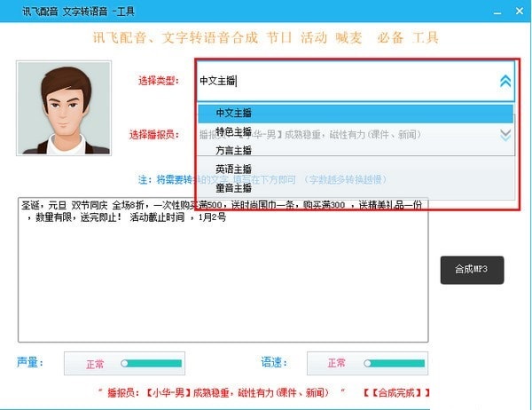Adjust the 语速 speed slider

pos(395,364)
